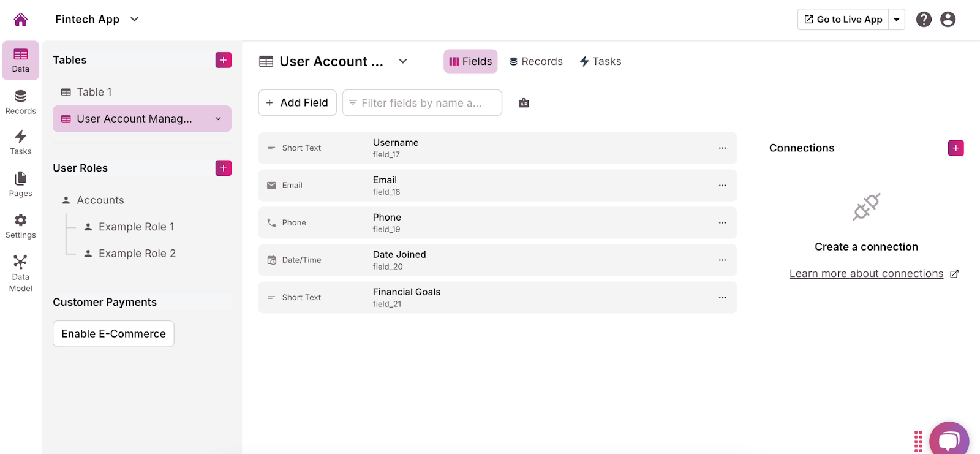Open the user profile account icon
Viewport: 980px width, 454px height.
pos(948,20)
